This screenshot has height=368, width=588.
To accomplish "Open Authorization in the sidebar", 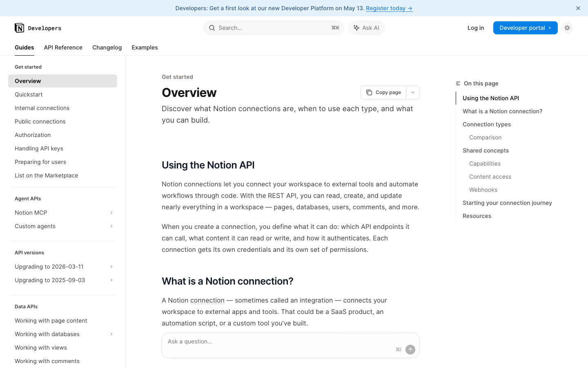I will [62, 135].
